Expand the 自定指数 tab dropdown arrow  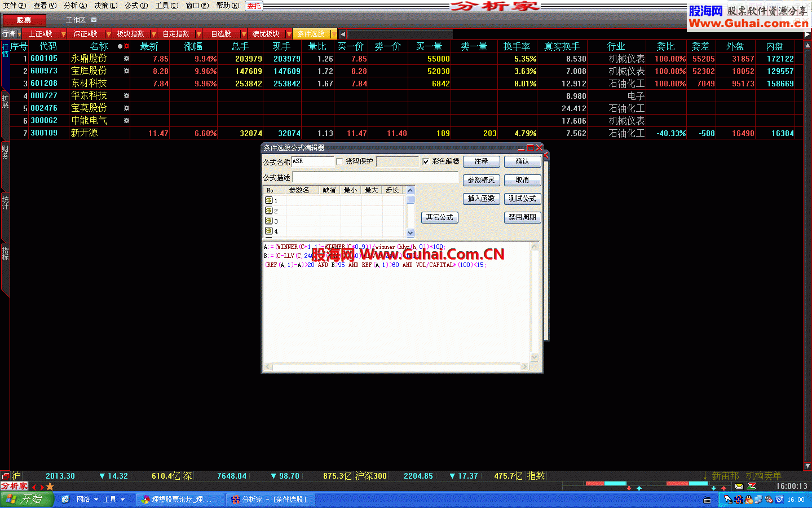(x=198, y=34)
